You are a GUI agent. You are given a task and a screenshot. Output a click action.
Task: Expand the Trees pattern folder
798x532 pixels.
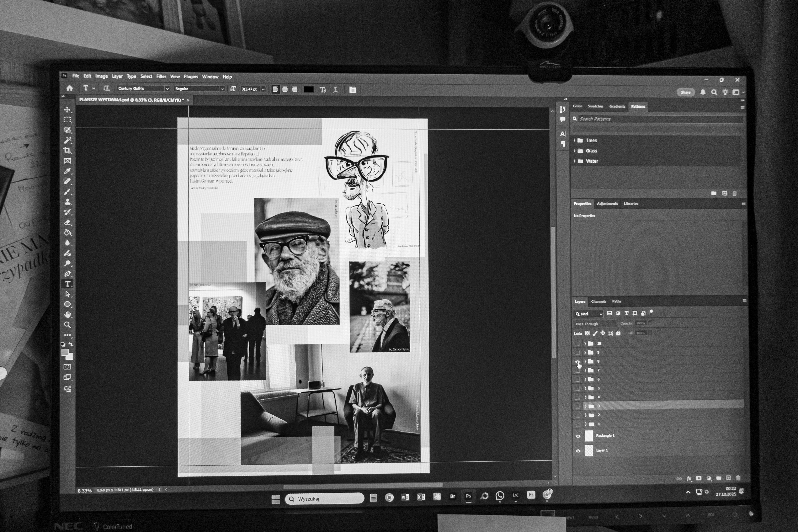click(574, 140)
